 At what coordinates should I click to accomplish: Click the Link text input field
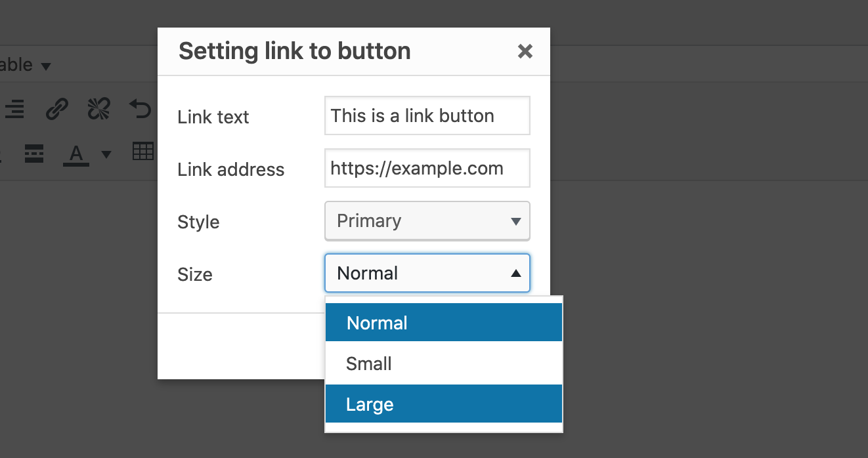tap(427, 115)
